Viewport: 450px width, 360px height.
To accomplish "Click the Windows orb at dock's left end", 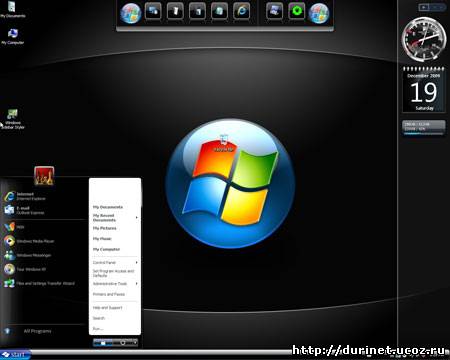I will pos(131,13).
